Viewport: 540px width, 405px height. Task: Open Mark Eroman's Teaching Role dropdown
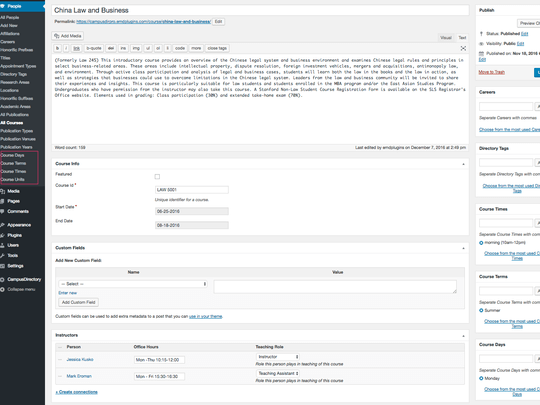coord(278,373)
